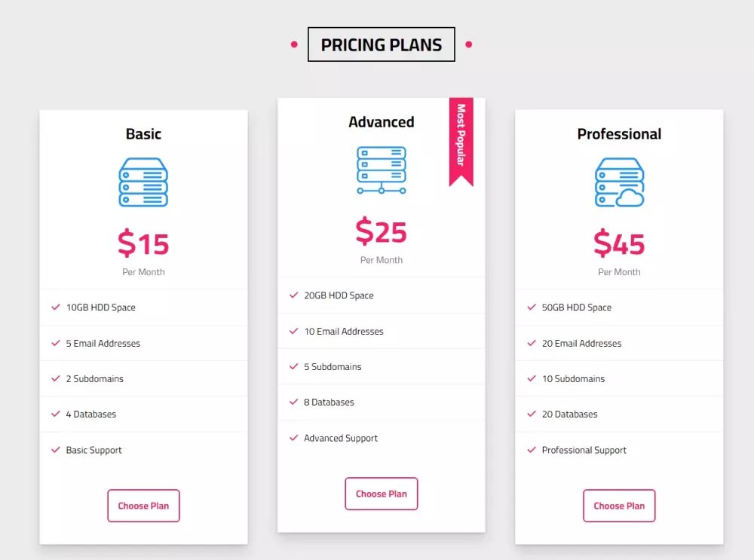This screenshot has height=560, width=754.
Task: Click the $25 price in Advanced
Action: [x=381, y=231]
